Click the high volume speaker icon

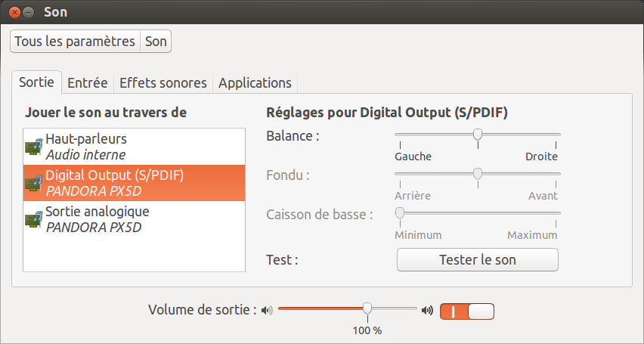point(428,310)
